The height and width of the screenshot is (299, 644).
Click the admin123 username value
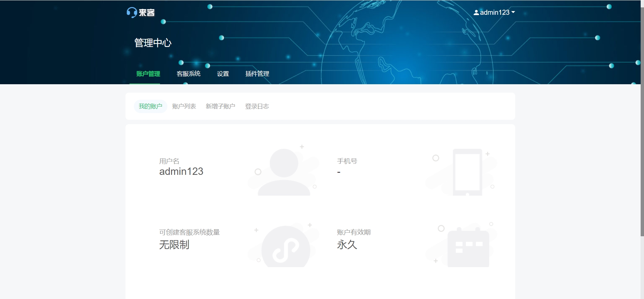coord(181,171)
